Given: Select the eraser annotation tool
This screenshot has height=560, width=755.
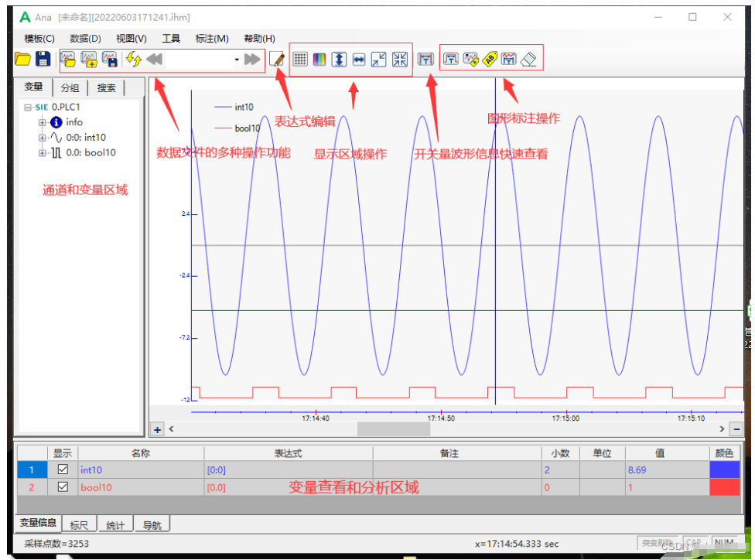Looking at the screenshot, I should tap(528, 60).
